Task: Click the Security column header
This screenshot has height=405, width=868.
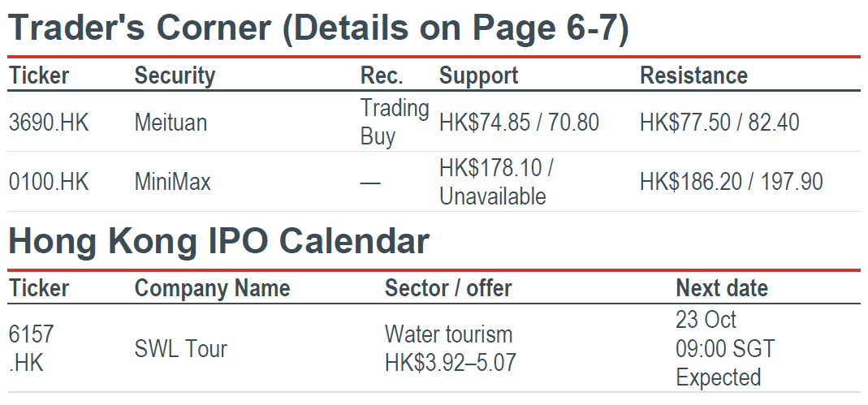Action: [175, 75]
